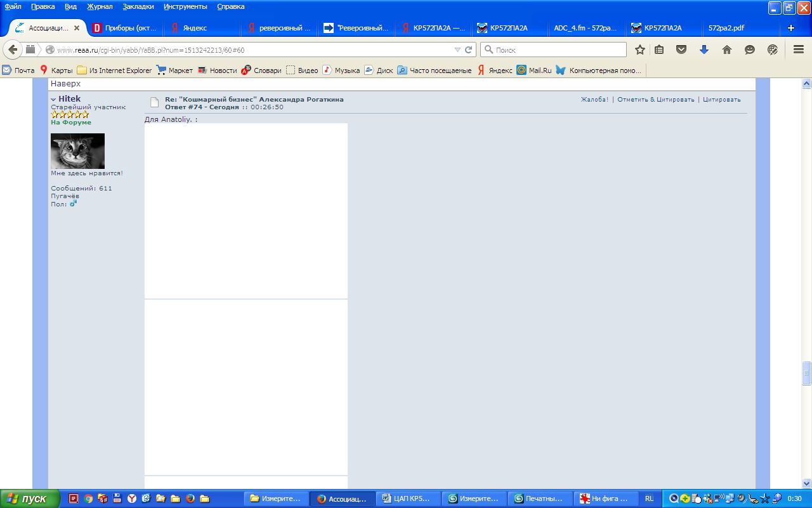This screenshot has height=508, width=812.
Task: Click the Жалоба! report link
Action: [594, 100]
